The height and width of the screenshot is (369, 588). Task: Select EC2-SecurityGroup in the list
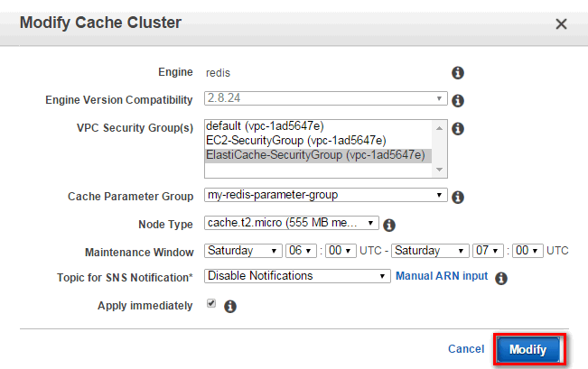click(x=318, y=141)
